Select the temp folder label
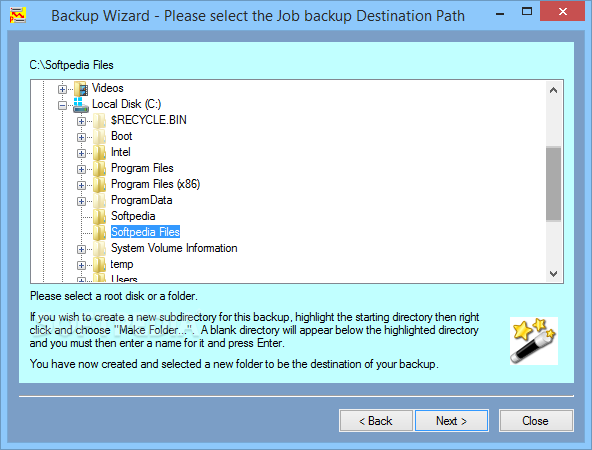 coord(122,264)
